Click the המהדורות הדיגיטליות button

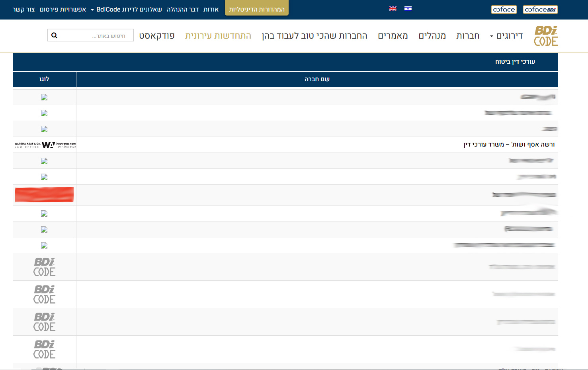[256, 9]
